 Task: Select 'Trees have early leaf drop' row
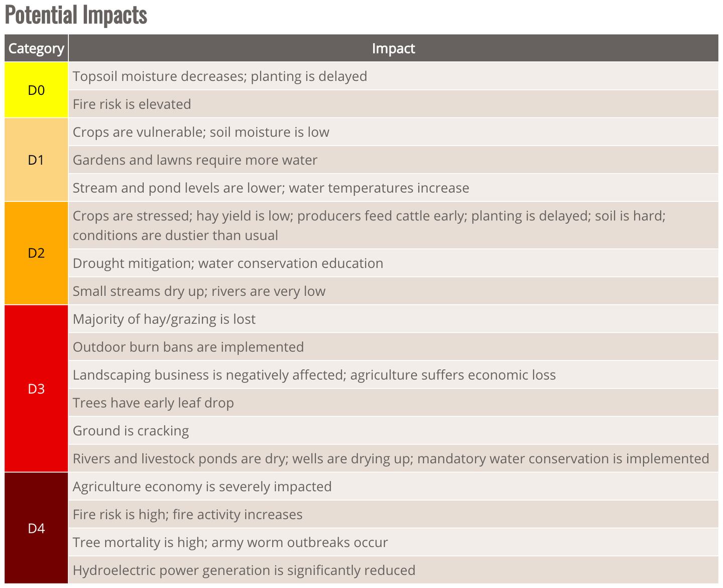pyautogui.click(x=153, y=403)
